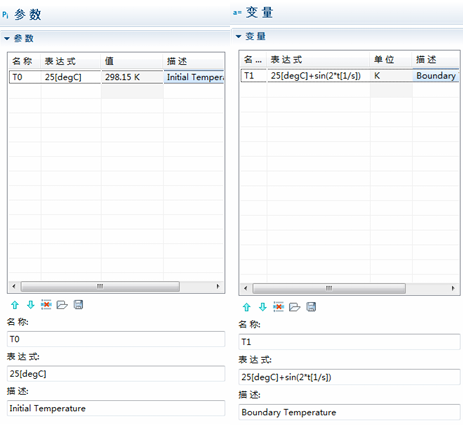Select the 25[degC]+sin(2*t[1/s]) table cell
Screen dimensions: 463x425
(318, 76)
